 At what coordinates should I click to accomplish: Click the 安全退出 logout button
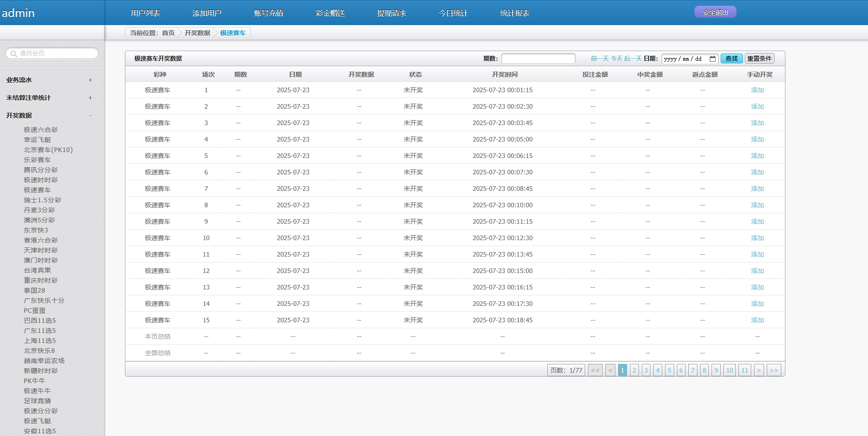pyautogui.click(x=715, y=12)
